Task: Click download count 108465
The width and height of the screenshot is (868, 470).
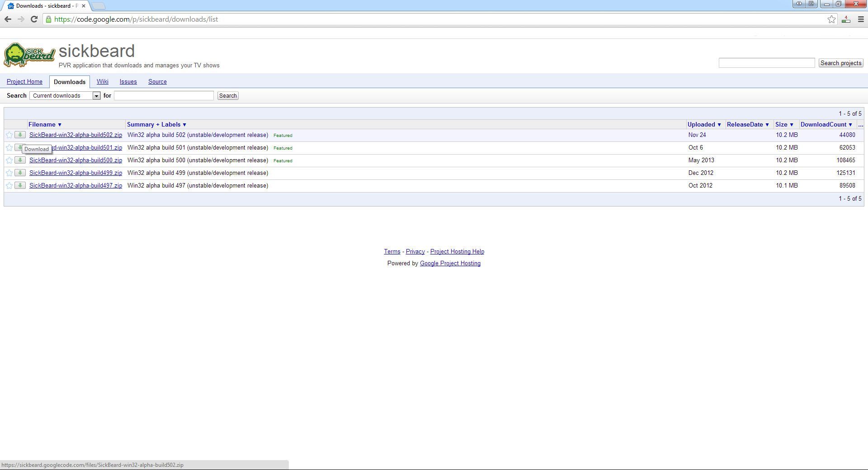Action: pos(845,160)
